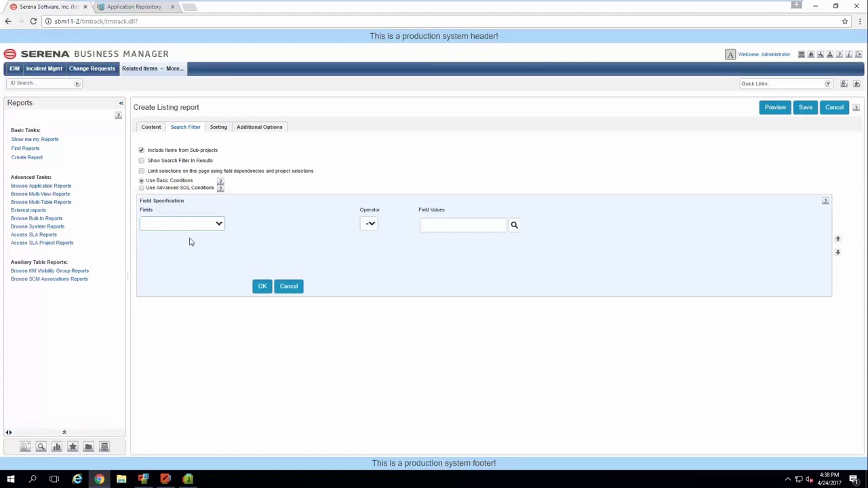Click the database stack icon in sidebar toolbar
Viewport: 868px width, 488px height.
click(104, 447)
